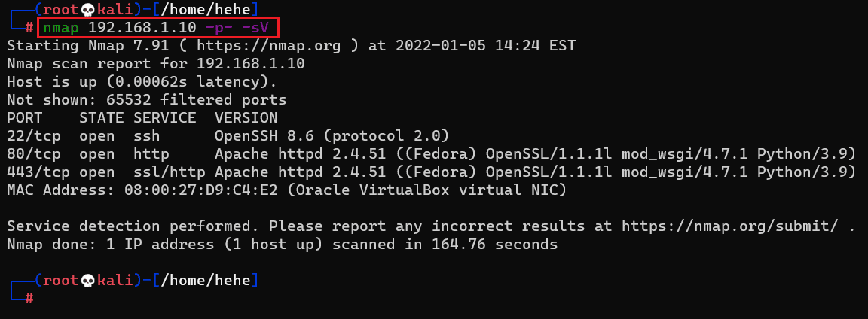Click the PORT column header
The width and height of the screenshot is (868, 319).
click(x=24, y=118)
